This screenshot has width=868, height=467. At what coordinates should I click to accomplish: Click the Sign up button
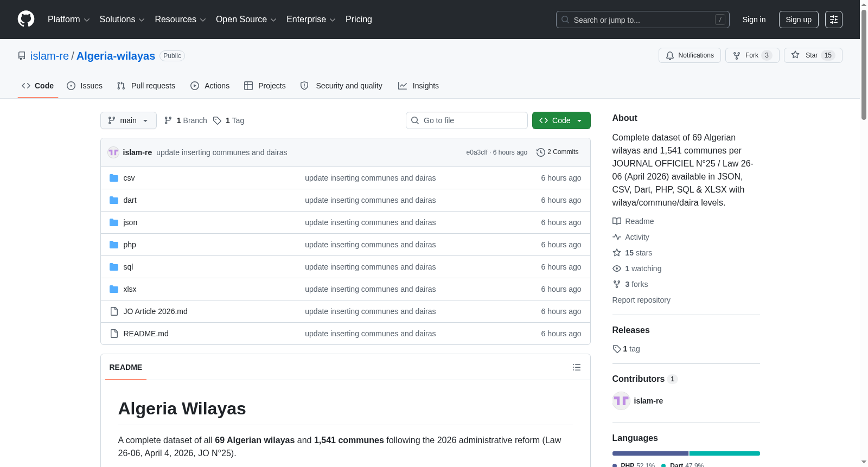pos(799,20)
